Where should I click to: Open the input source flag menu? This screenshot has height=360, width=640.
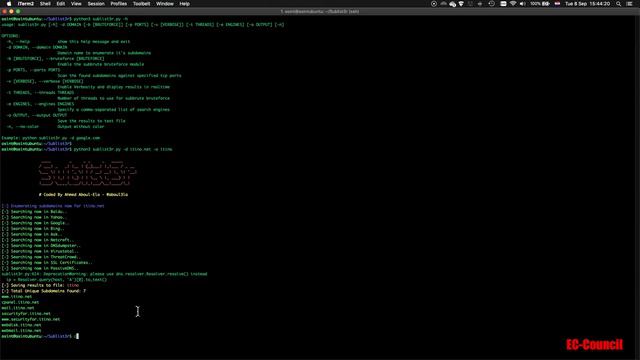pos(557,4)
